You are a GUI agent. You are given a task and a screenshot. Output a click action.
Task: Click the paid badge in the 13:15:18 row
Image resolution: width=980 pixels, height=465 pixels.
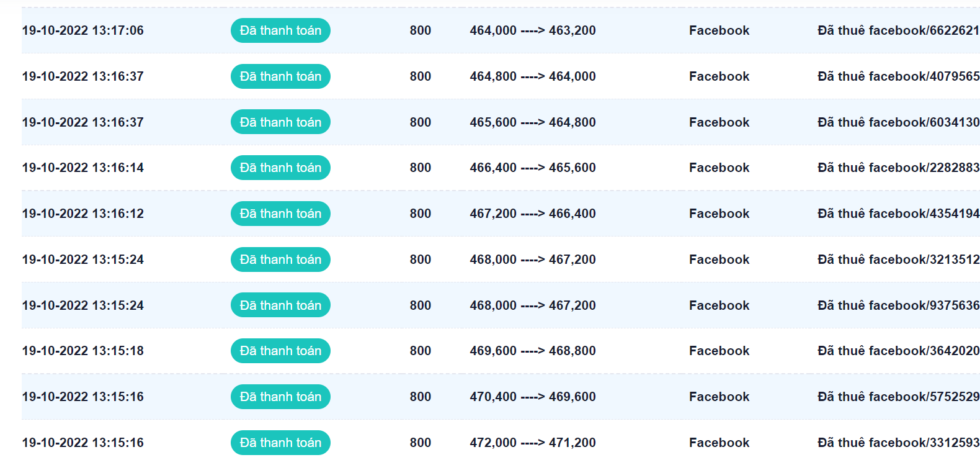280,351
